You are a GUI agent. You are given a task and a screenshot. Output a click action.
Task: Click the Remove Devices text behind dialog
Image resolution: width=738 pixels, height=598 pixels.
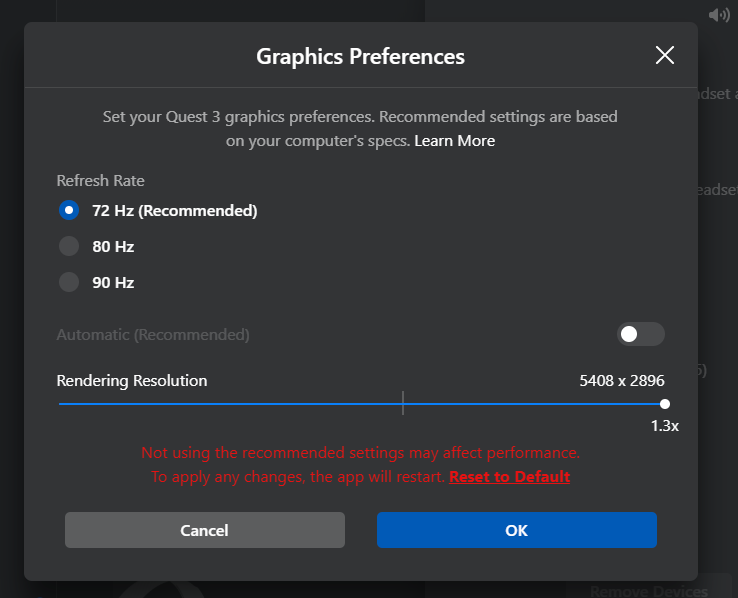(x=649, y=591)
